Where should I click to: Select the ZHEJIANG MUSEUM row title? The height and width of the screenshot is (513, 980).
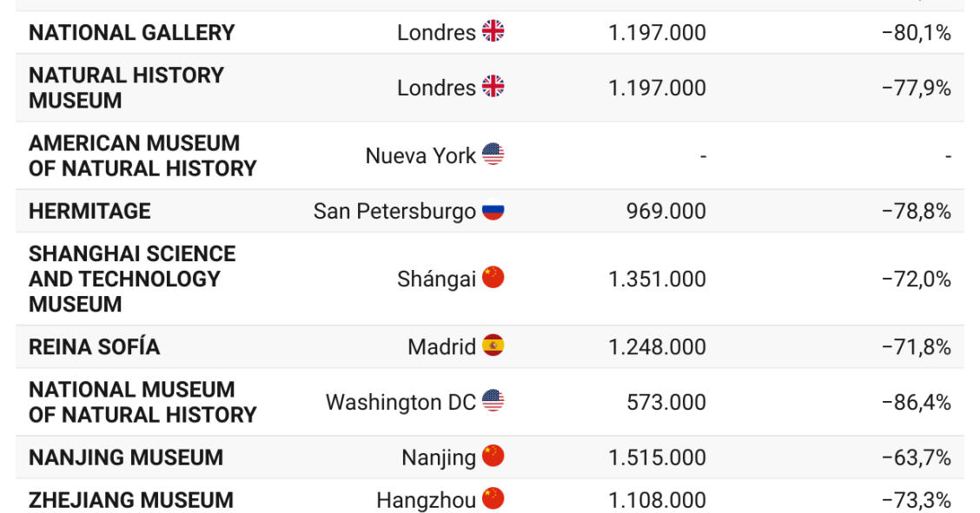tap(131, 500)
